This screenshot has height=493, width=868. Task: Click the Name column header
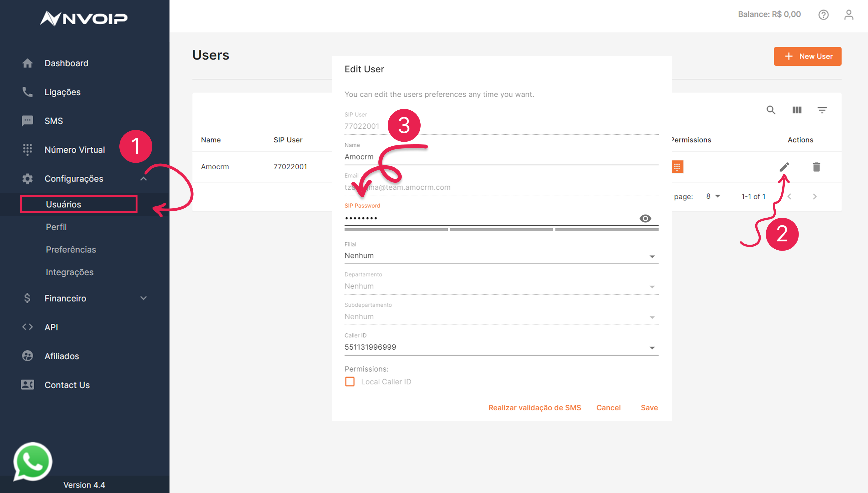point(211,140)
